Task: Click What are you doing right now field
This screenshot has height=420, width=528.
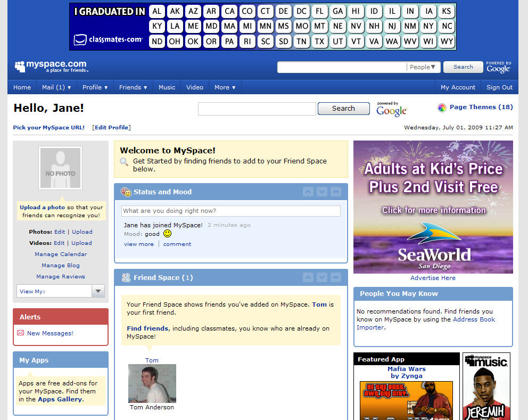Action: [x=230, y=211]
